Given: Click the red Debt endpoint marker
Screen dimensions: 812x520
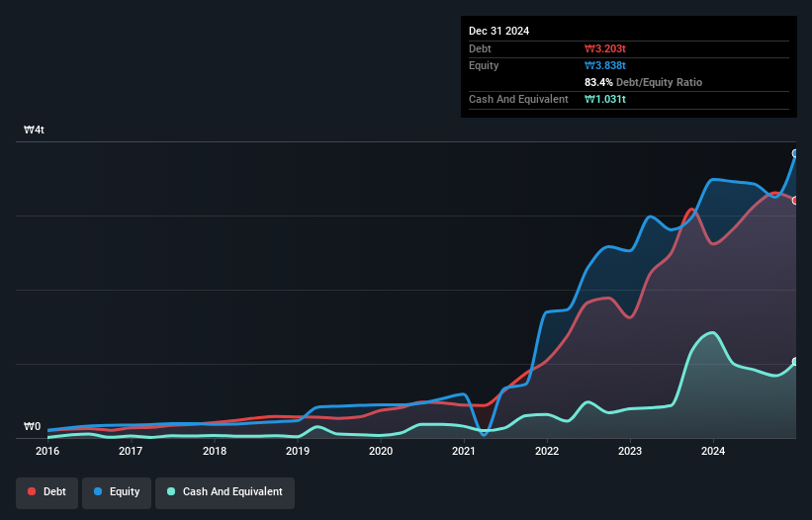Looking at the screenshot, I should (x=795, y=201).
